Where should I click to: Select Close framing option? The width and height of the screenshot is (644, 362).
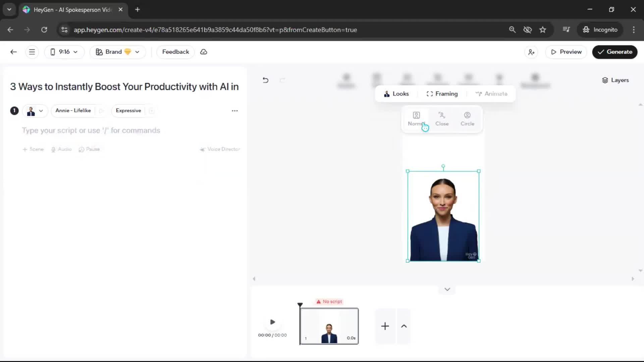(x=442, y=119)
